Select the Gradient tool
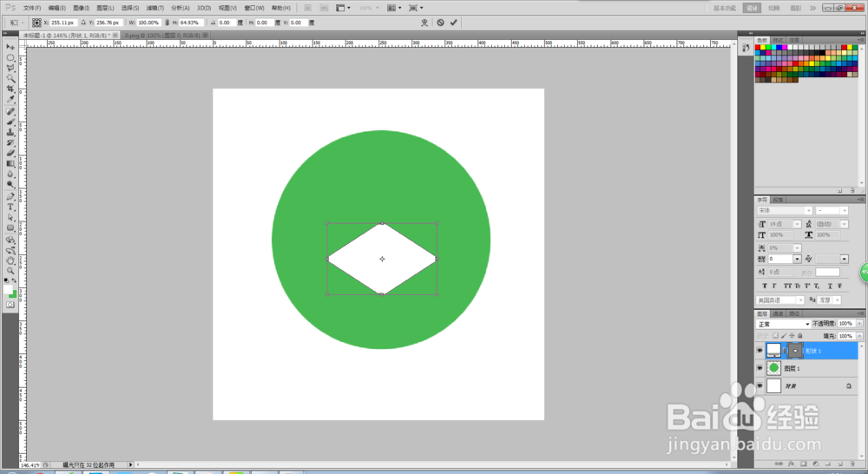The height and width of the screenshot is (474, 868). coord(10,164)
